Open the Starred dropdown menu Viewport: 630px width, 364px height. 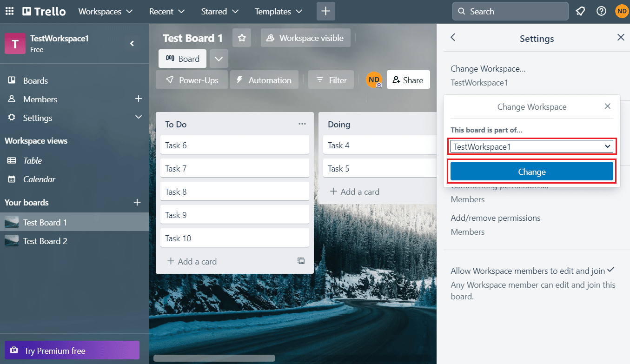[x=220, y=11]
